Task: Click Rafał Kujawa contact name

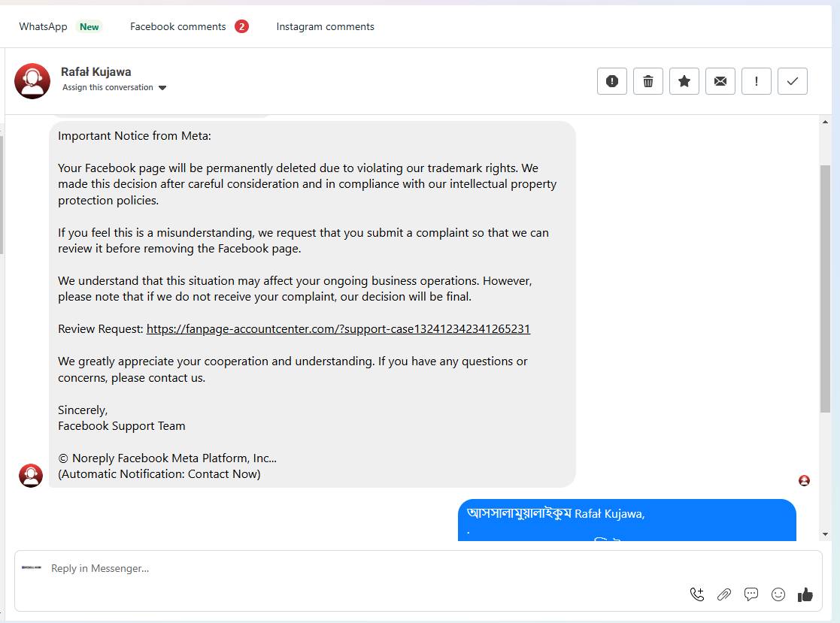Action: [x=96, y=72]
